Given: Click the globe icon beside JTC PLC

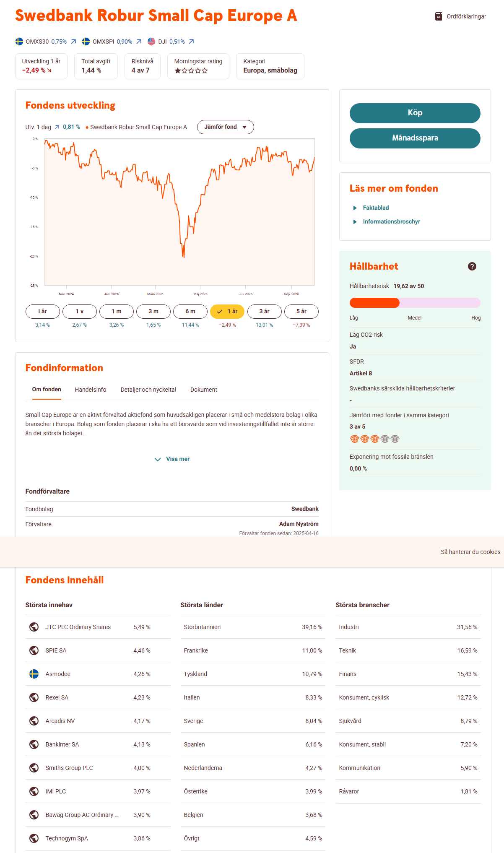Looking at the screenshot, I should pos(34,627).
